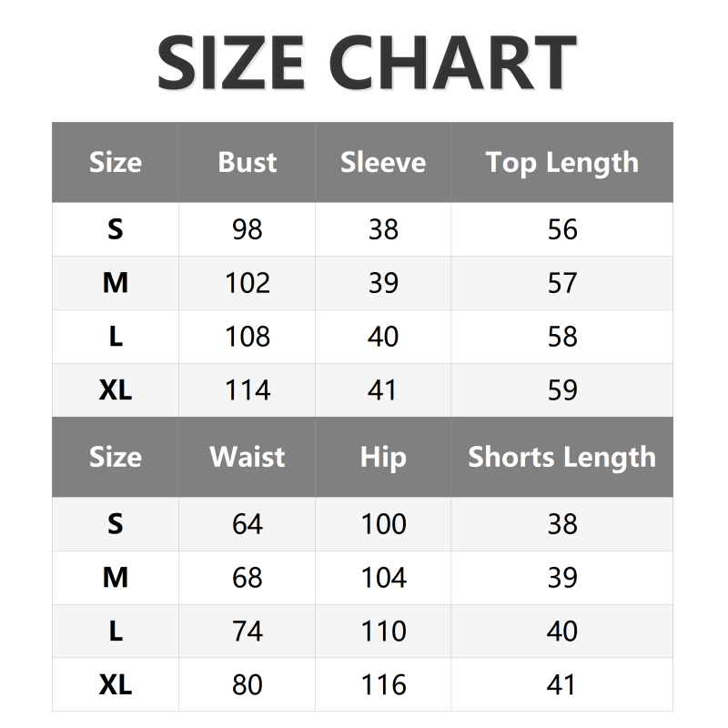Click the hip value 116 cell
Viewport: 728px width, 728px height.
point(383,684)
